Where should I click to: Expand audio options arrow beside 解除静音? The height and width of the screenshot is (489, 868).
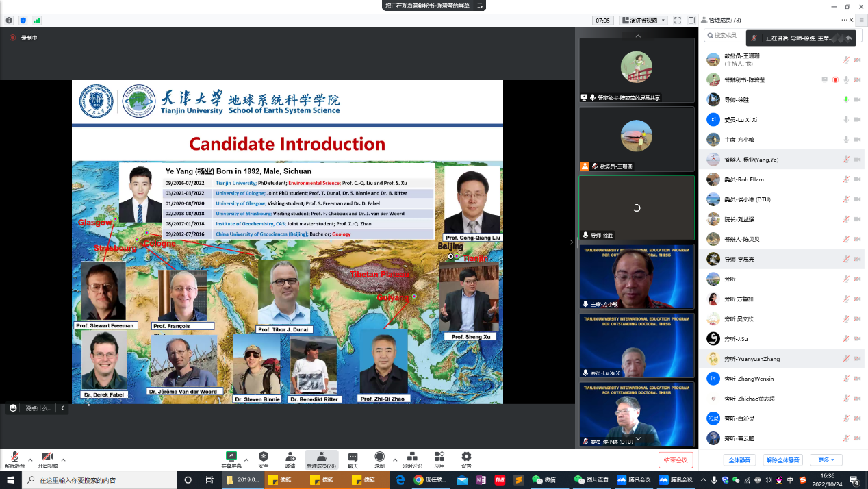(x=30, y=460)
